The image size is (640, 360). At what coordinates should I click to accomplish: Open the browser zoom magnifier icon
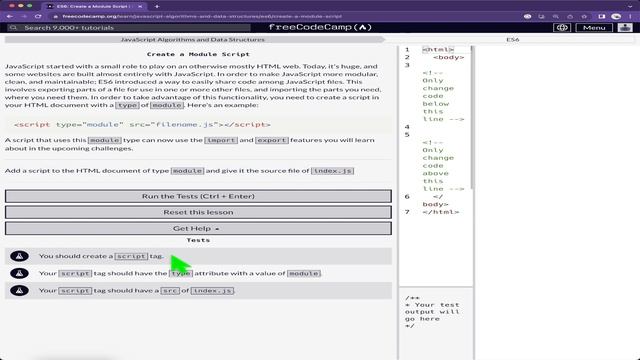(556, 16)
